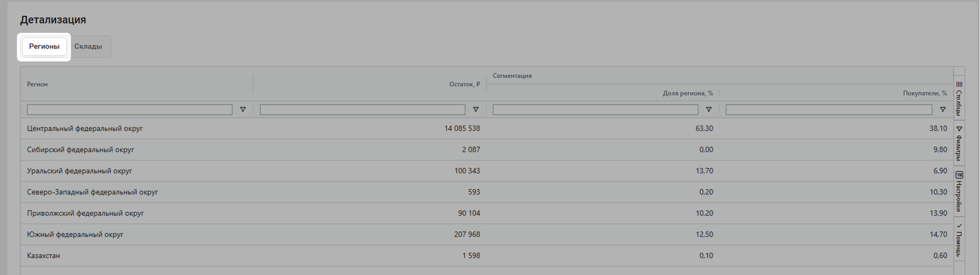Viewport: 980px width, 275px height.
Task: Focus the Доля региона filter field
Action: [x=595, y=110]
